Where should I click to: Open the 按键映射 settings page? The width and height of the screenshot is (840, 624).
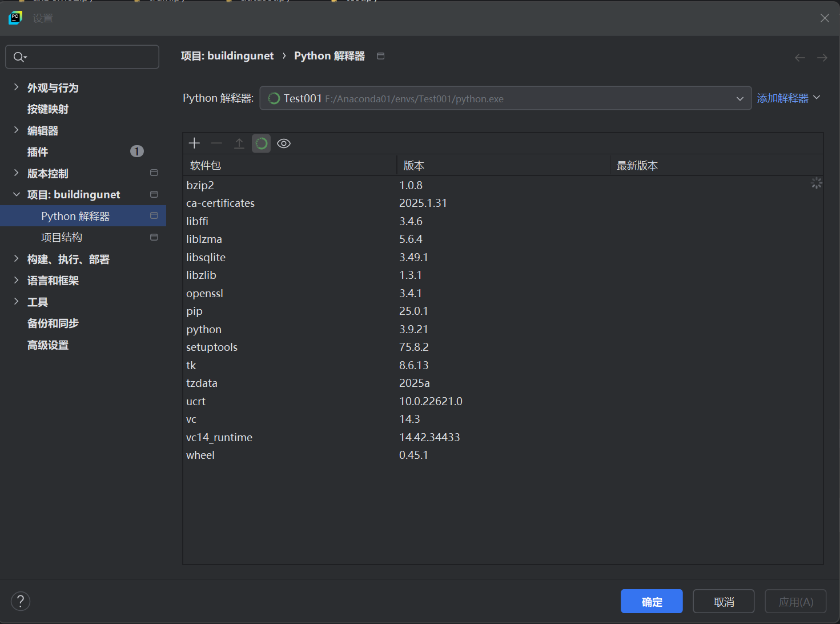click(48, 109)
